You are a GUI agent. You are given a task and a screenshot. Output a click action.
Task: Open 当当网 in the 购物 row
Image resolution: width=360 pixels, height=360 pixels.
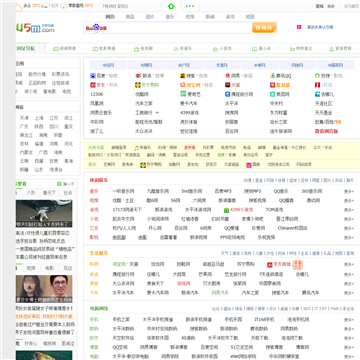coord(157,265)
